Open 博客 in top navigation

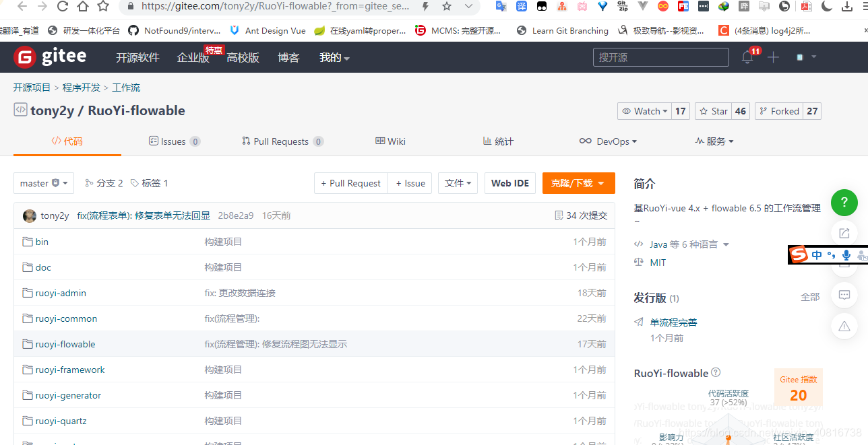[288, 57]
